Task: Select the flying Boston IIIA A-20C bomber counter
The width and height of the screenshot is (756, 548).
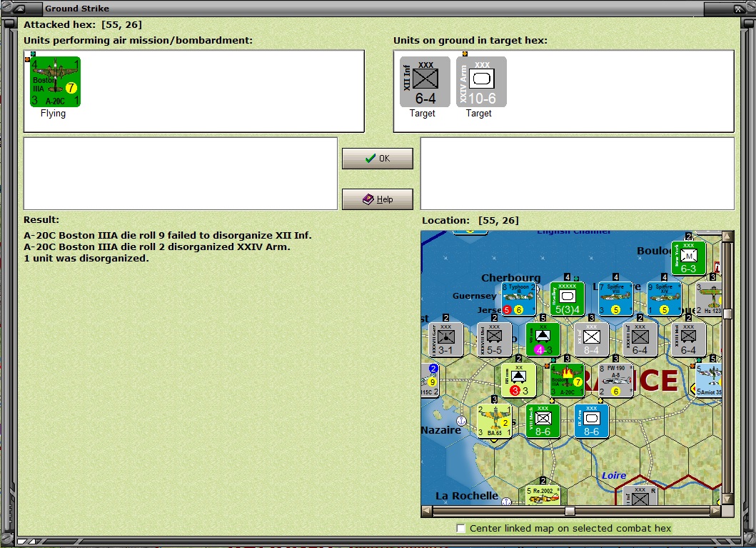Action: click(x=55, y=81)
